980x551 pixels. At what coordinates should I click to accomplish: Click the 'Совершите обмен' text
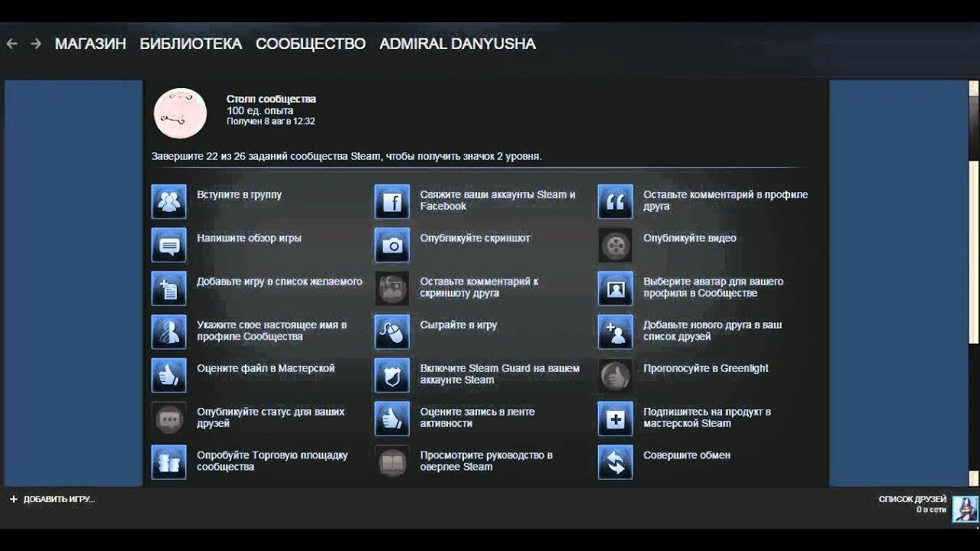click(x=687, y=455)
